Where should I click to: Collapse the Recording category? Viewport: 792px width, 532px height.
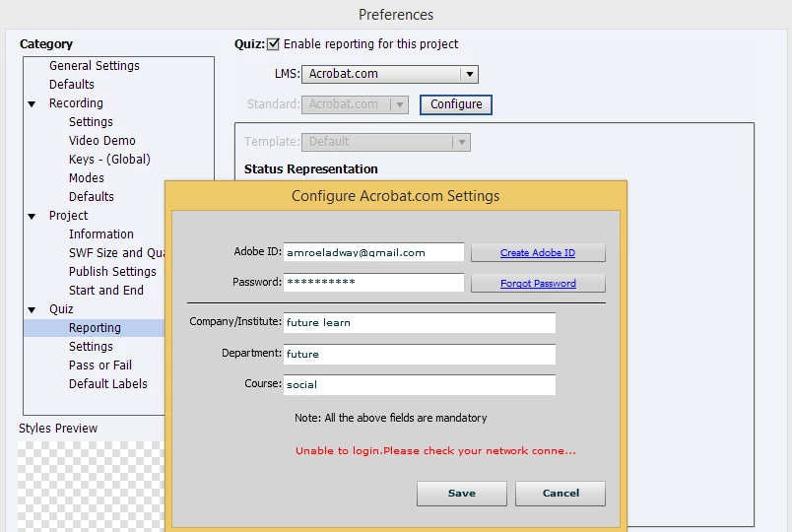coord(32,104)
